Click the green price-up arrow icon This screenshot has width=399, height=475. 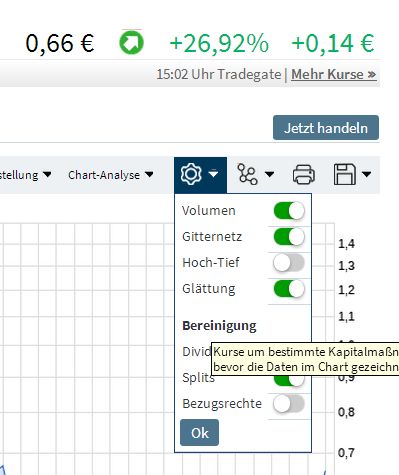pos(131,43)
